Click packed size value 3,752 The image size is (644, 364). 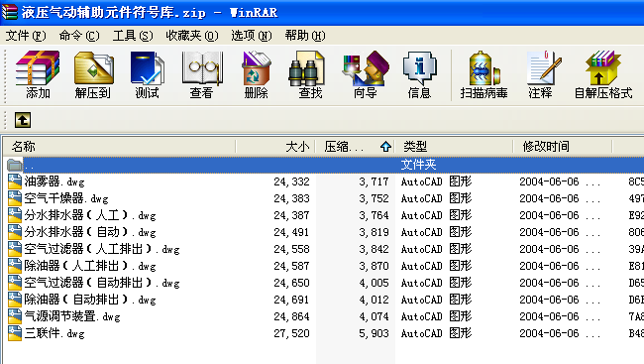pyautogui.click(x=374, y=198)
